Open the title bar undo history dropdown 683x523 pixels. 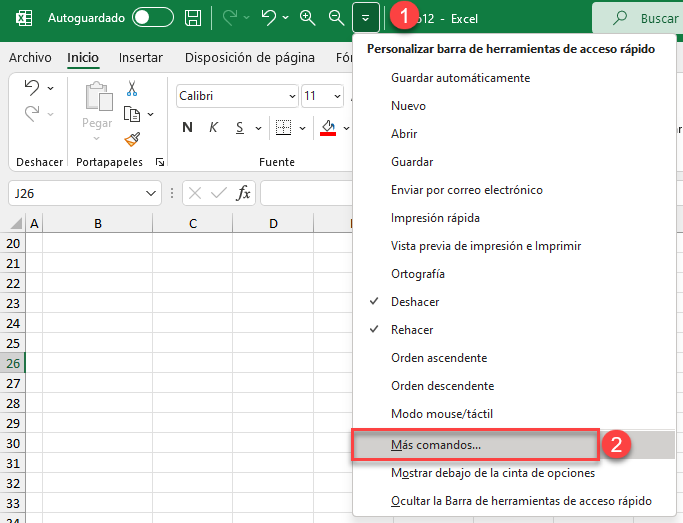click(285, 18)
